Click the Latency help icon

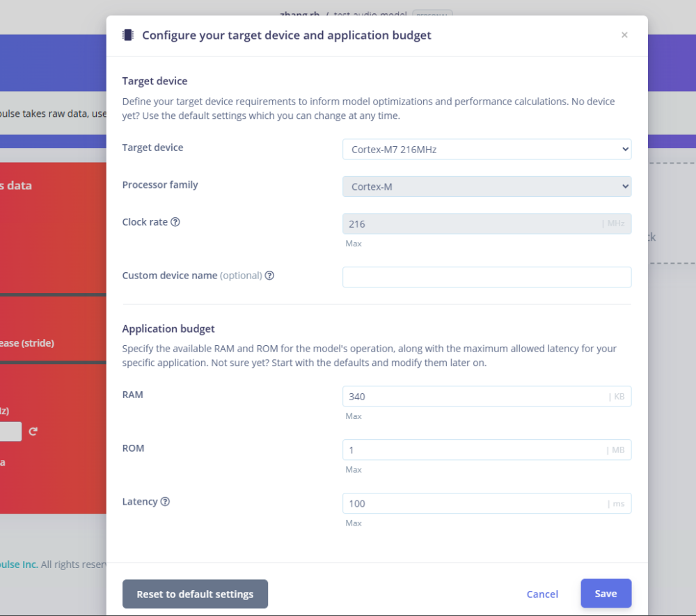[x=165, y=502]
